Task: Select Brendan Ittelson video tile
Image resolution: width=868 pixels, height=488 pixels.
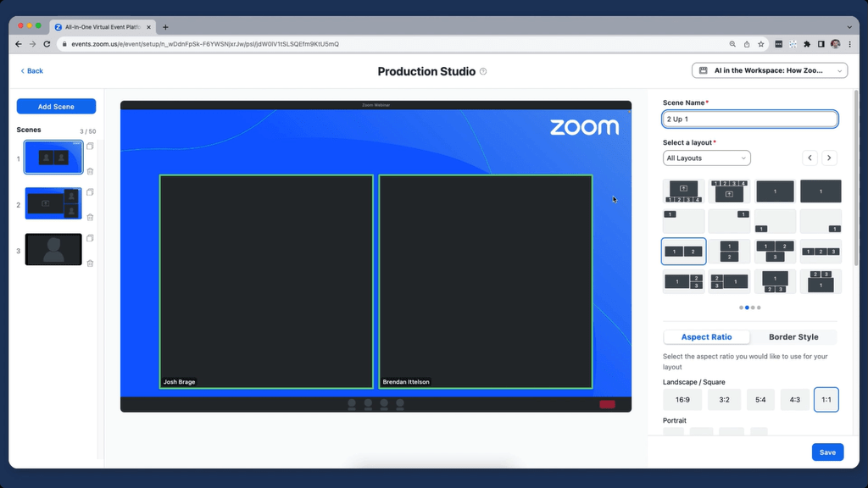Action: click(x=486, y=281)
